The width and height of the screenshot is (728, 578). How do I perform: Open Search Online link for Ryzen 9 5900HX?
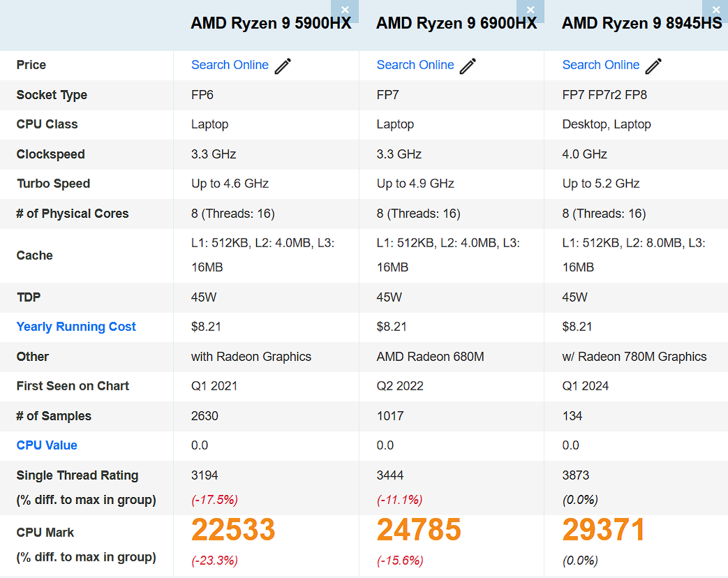[230, 65]
